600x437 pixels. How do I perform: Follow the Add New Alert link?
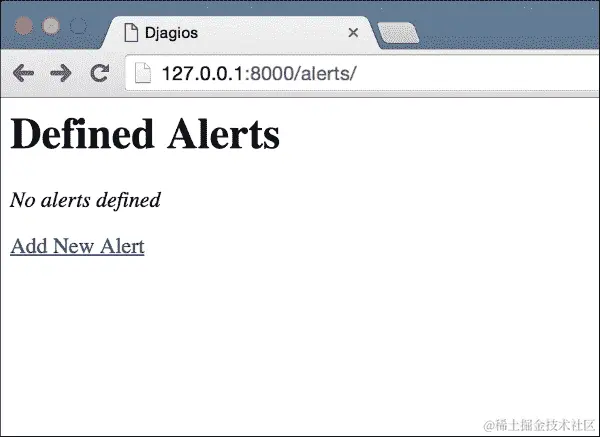(77, 246)
